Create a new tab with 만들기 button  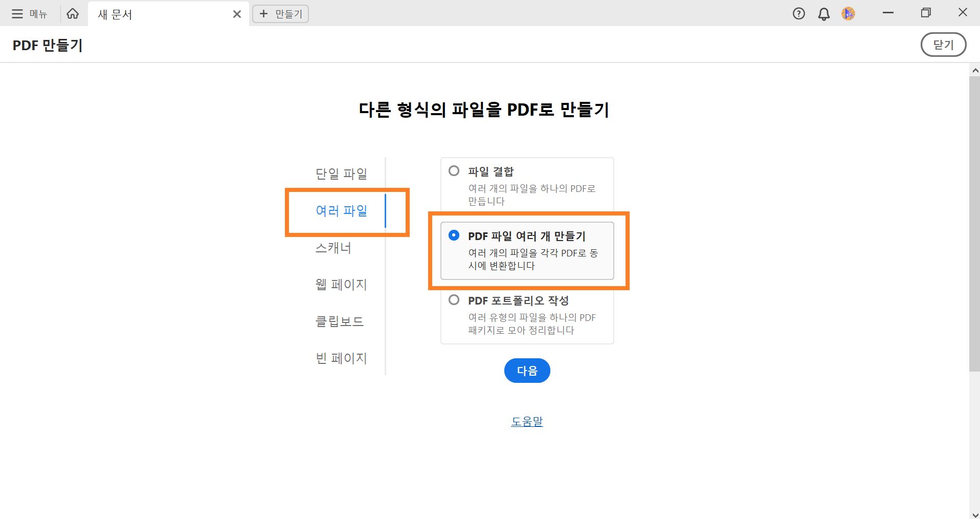280,14
